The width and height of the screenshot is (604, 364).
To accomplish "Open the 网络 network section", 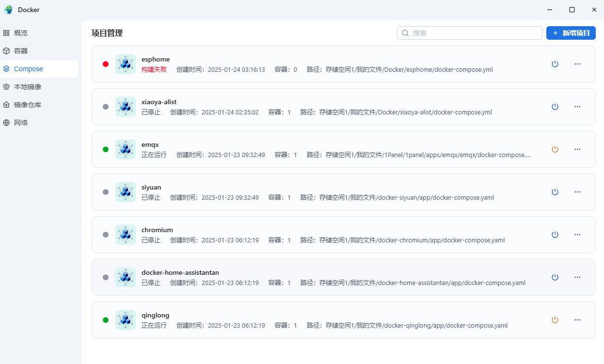I will click(39, 123).
